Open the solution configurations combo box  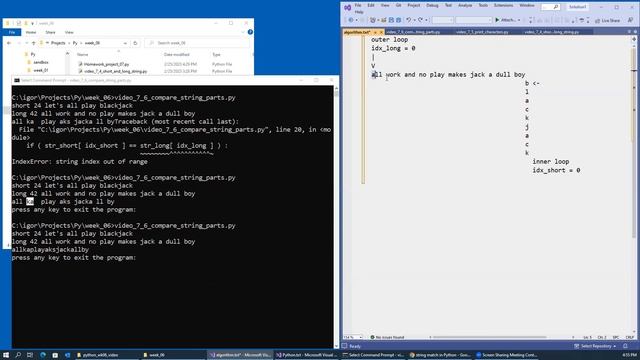(x=442, y=20)
